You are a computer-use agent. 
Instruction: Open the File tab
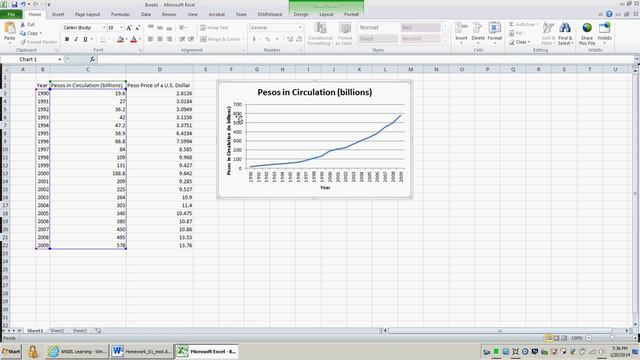coord(11,14)
